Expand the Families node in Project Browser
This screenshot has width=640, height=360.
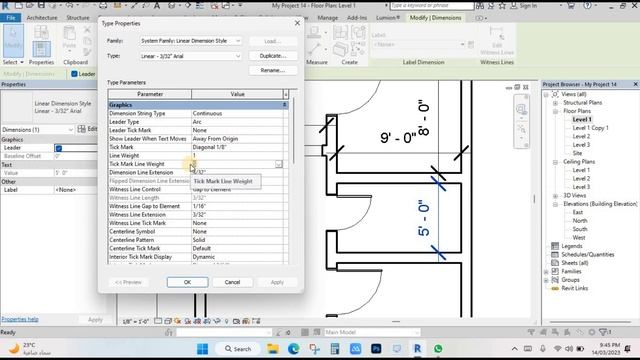546,271
